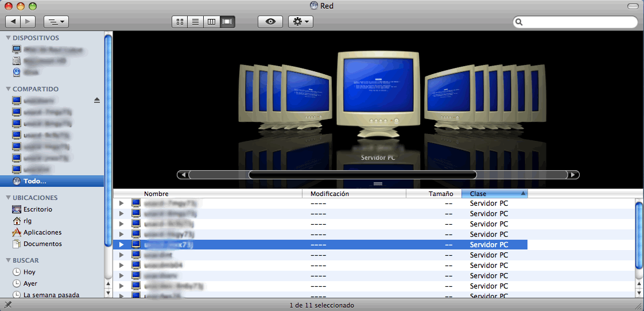This screenshot has width=644, height=311.
Task: Select the iMac computer icon under DISPOSITIVOS
Action: 17,49
